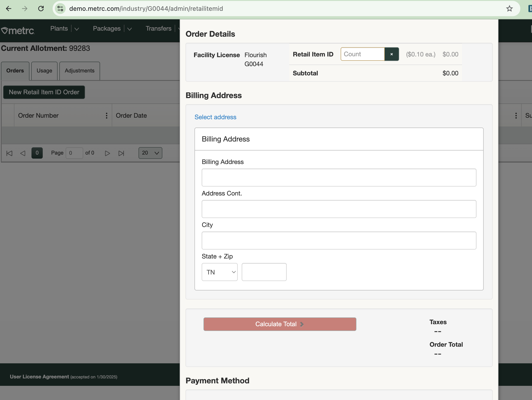Screen dimensions: 532x400
Task: Bookmark page with star icon
Action: point(509,9)
